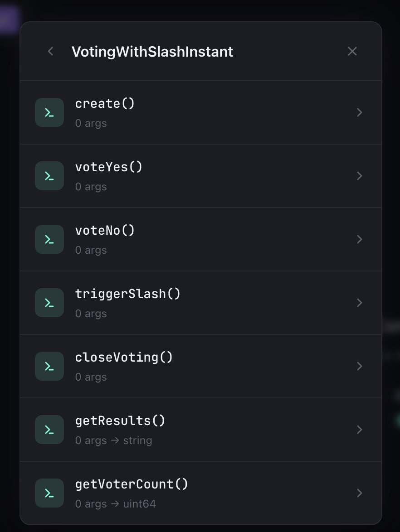Go back using the left chevron
This screenshot has width=400, height=532.
tap(51, 52)
